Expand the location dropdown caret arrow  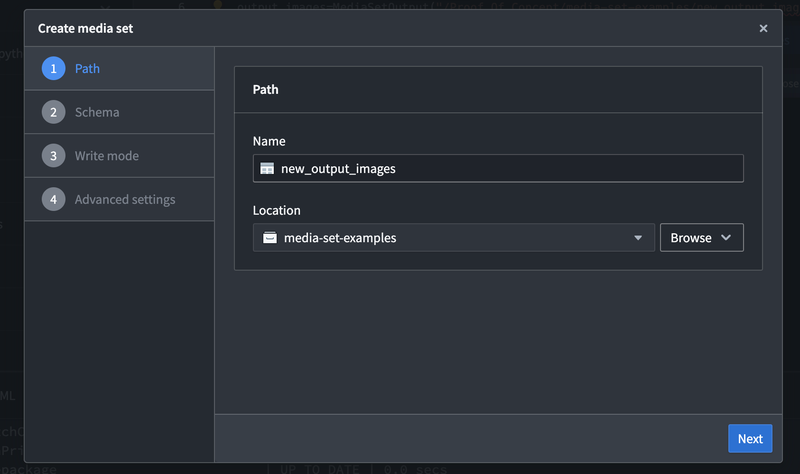point(638,238)
